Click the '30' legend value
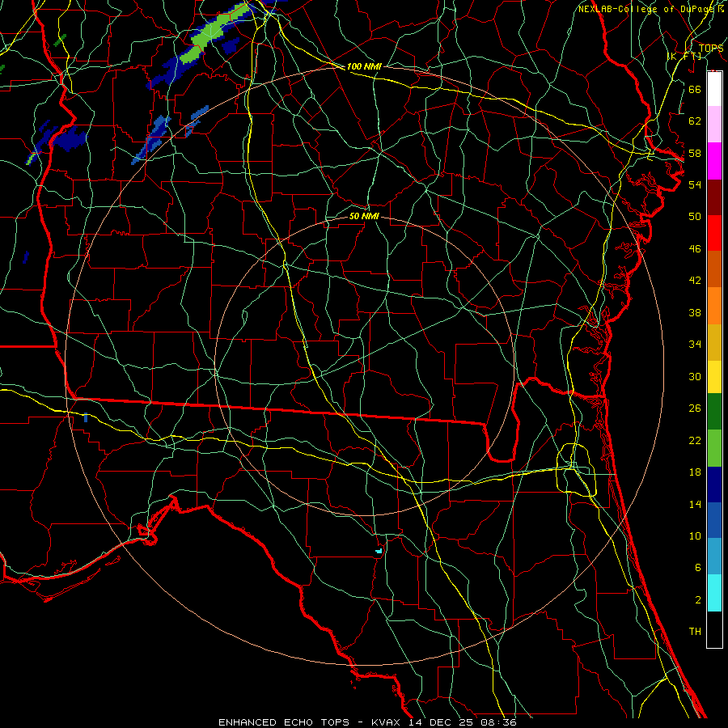728x728 pixels. [695, 376]
